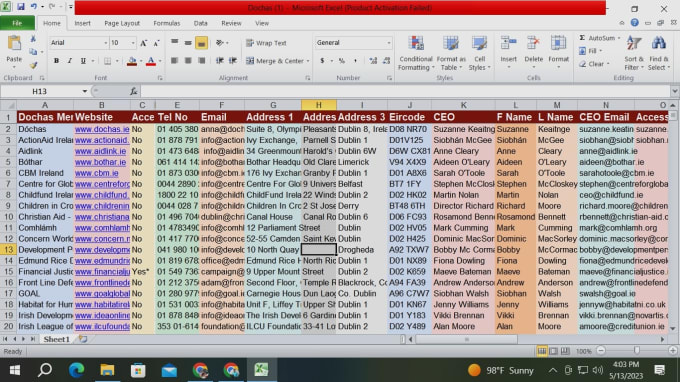This screenshot has height=382, width=680.
Task: Open the www.bothar.ie link
Action: point(100,162)
